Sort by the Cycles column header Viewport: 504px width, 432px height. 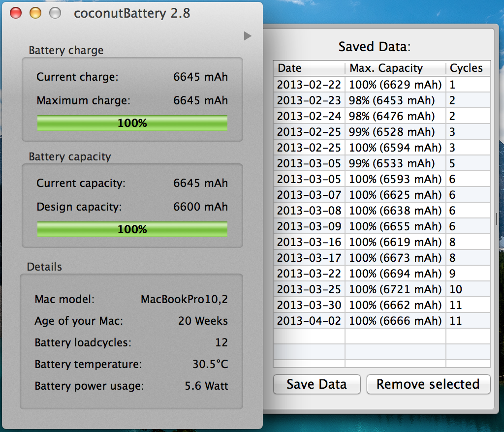[468, 68]
